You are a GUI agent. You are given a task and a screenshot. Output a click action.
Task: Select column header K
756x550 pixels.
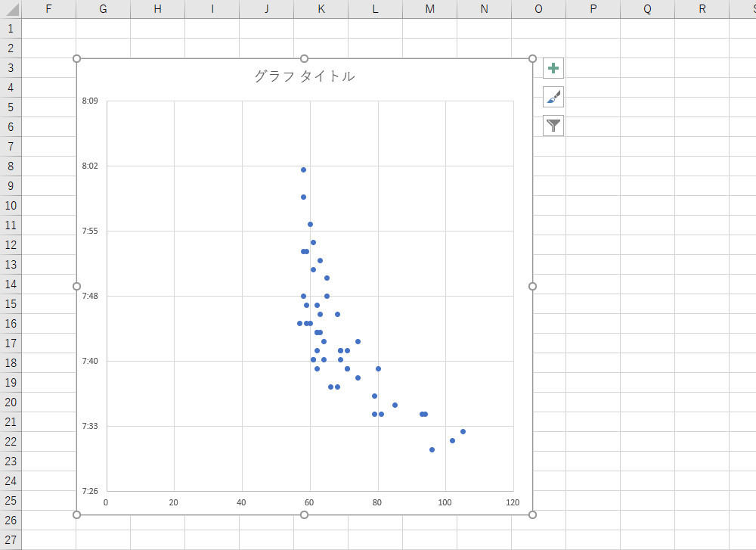[x=321, y=9]
